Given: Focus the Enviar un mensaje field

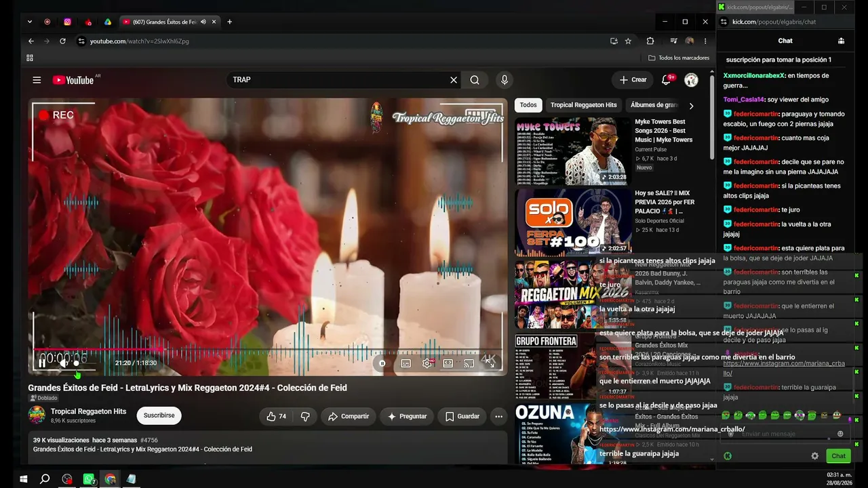Looking at the screenshot, I should point(785,434).
